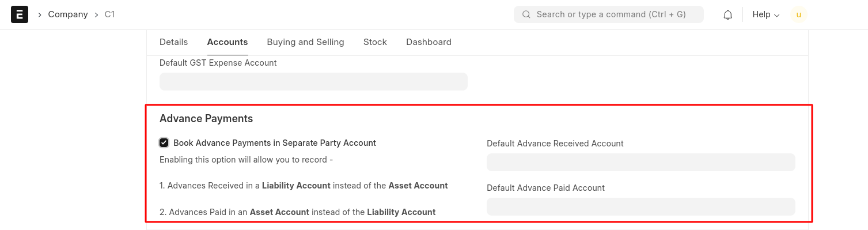The width and height of the screenshot is (868, 230).
Task: Switch to the Details tab
Action: (x=173, y=42)
